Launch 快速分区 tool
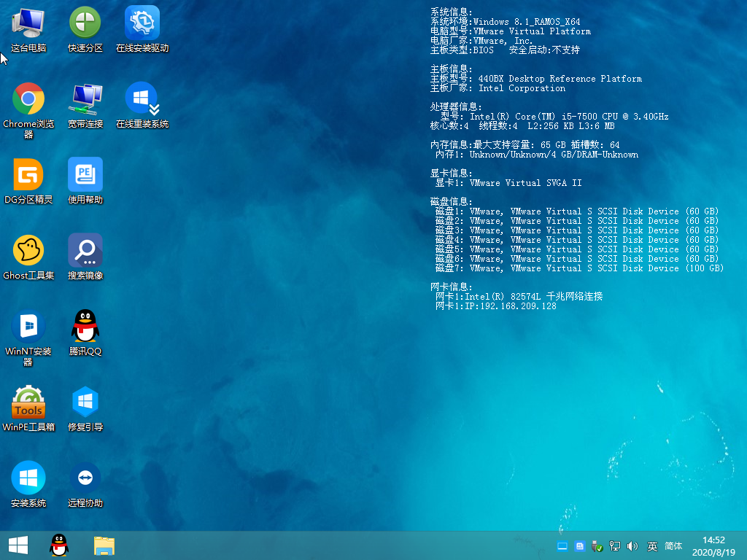 (x=85, y=29)
